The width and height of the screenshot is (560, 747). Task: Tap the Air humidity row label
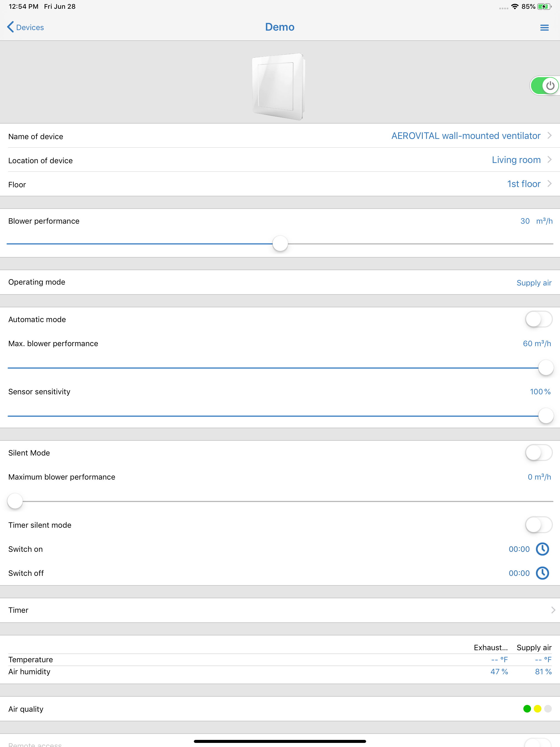tap(29, 671)
